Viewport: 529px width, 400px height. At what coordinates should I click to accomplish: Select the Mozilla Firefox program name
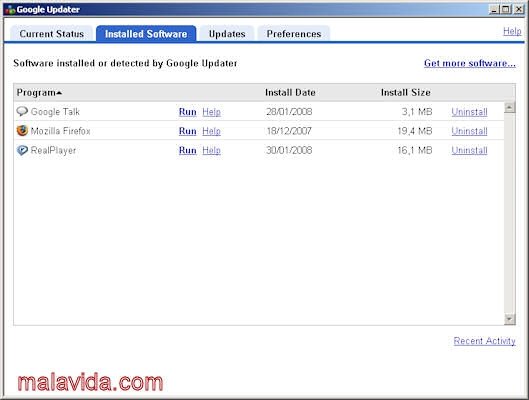(61, 131)
